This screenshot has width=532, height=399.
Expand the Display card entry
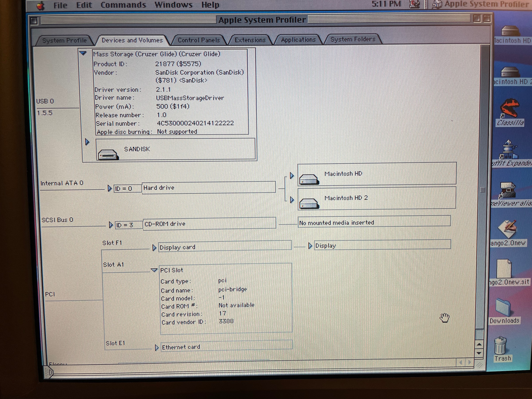coord(155,247)
